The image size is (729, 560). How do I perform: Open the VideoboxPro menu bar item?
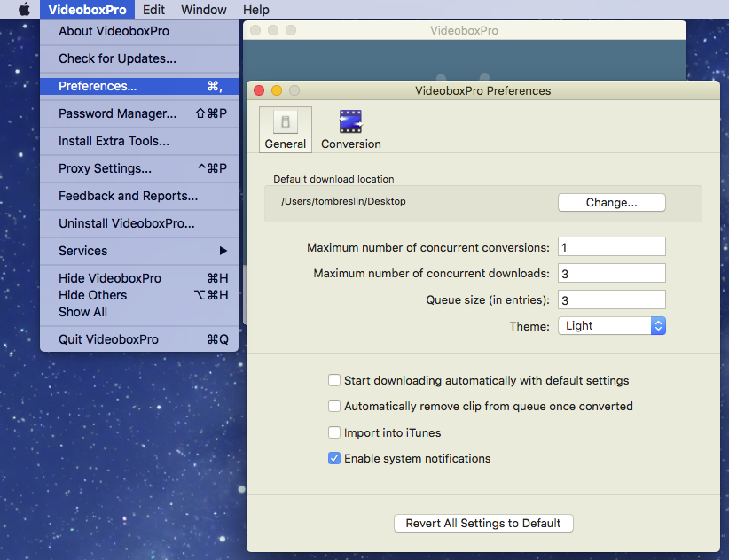tap(88, 10)
